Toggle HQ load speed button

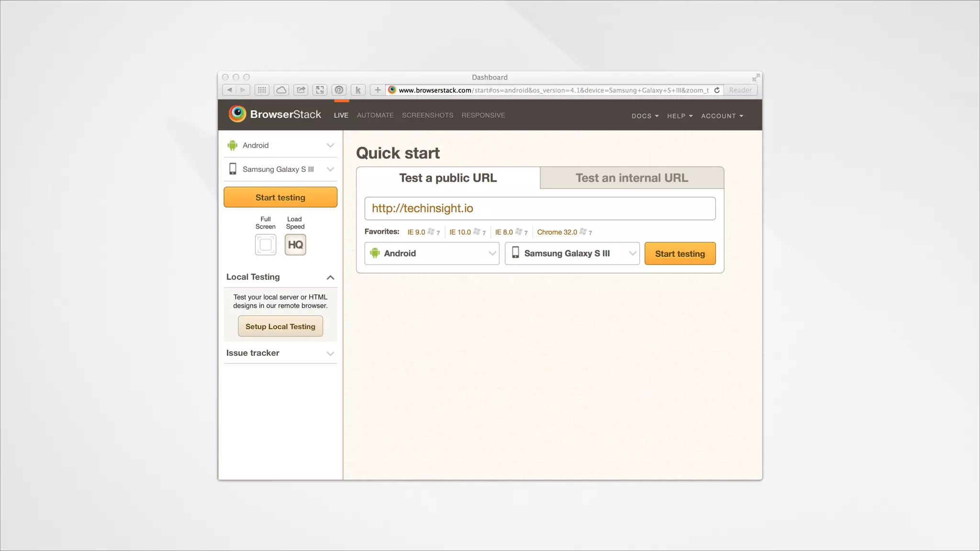click(295, 245)
